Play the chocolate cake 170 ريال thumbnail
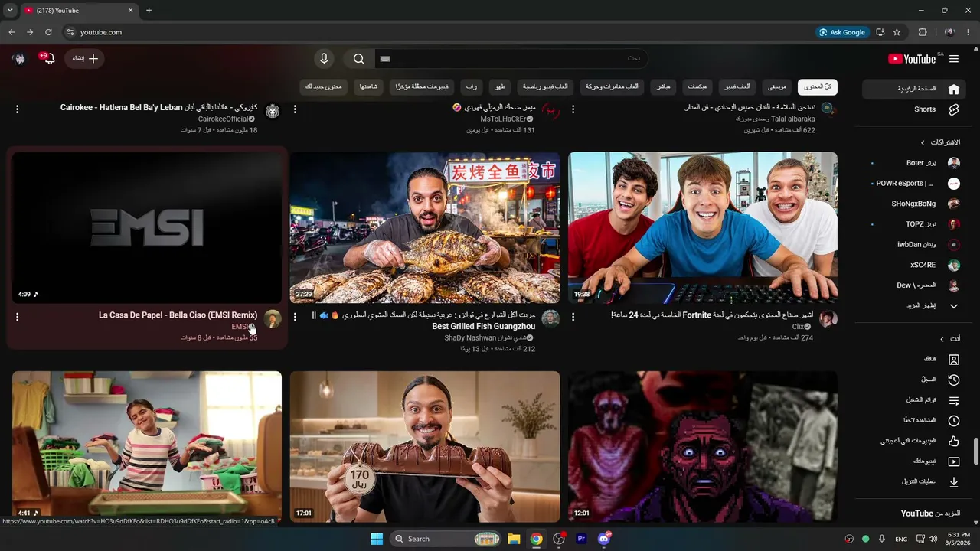The height and width of the screenshot is (551, 980). tap(425, 447)
